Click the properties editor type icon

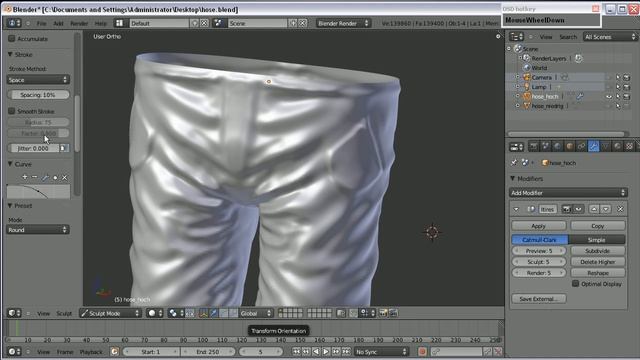(517, 147)
